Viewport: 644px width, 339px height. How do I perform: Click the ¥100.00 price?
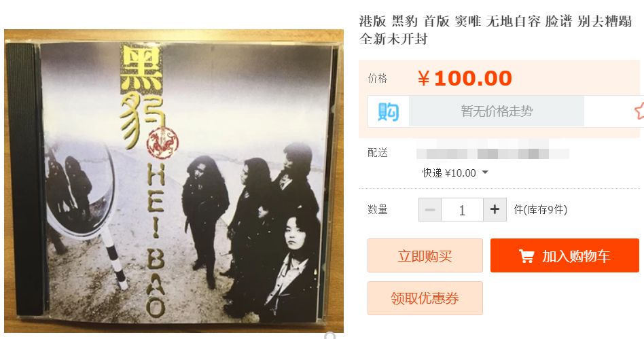[465, 78]
